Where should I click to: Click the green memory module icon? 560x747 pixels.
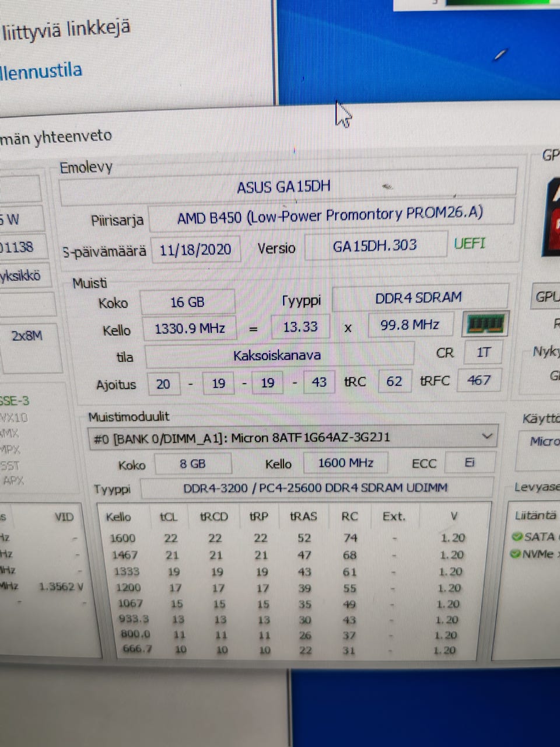pyautogui.click(x=484, y=324)
